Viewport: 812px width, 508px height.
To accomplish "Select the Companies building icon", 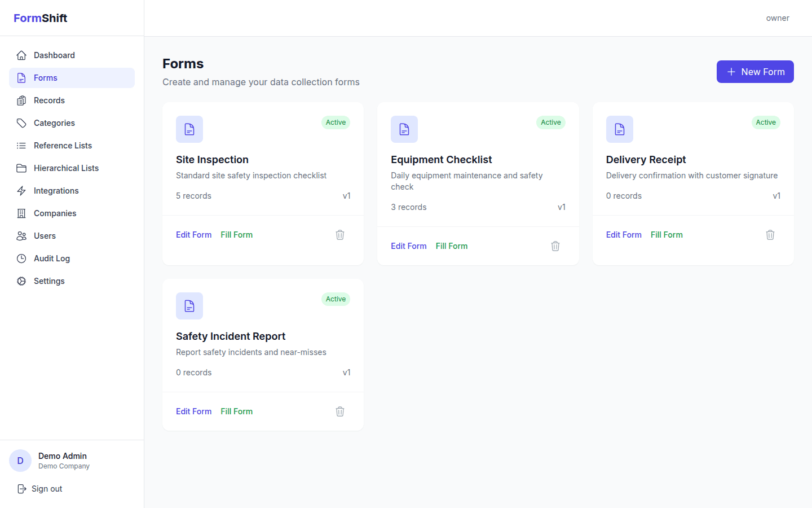I will (x=21, y=213).
